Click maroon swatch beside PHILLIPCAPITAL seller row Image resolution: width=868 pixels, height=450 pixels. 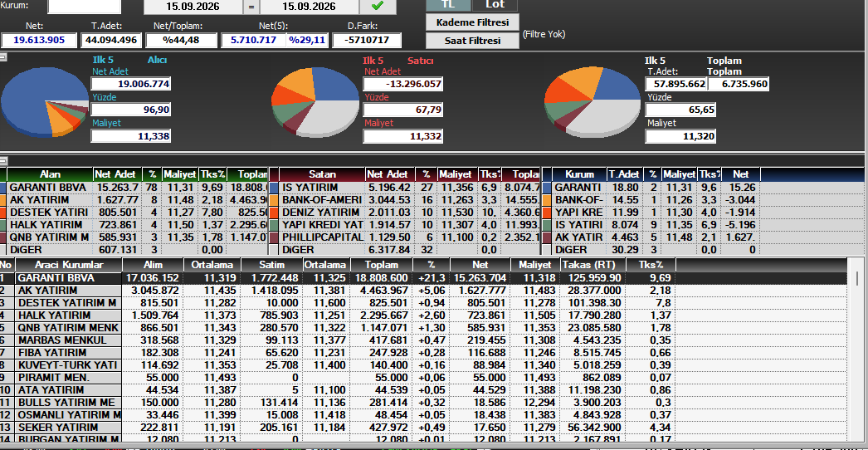[x=274, y=237]
